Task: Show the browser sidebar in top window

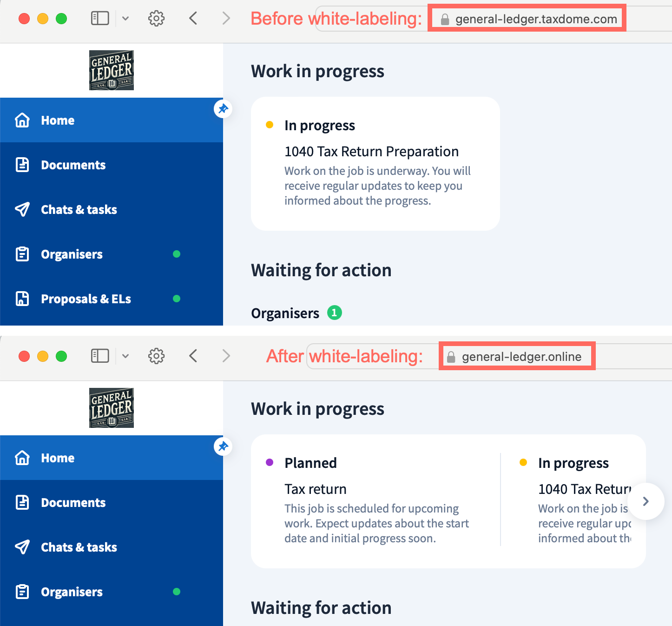Action: click(100, 19)
